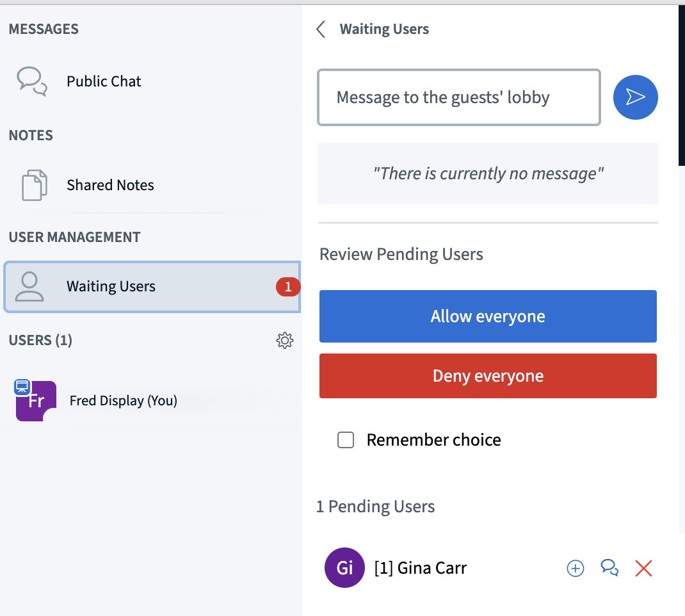Screen dimensions: 685x616
Task: Click Fred Display's purple avatar
Action: 36,401
